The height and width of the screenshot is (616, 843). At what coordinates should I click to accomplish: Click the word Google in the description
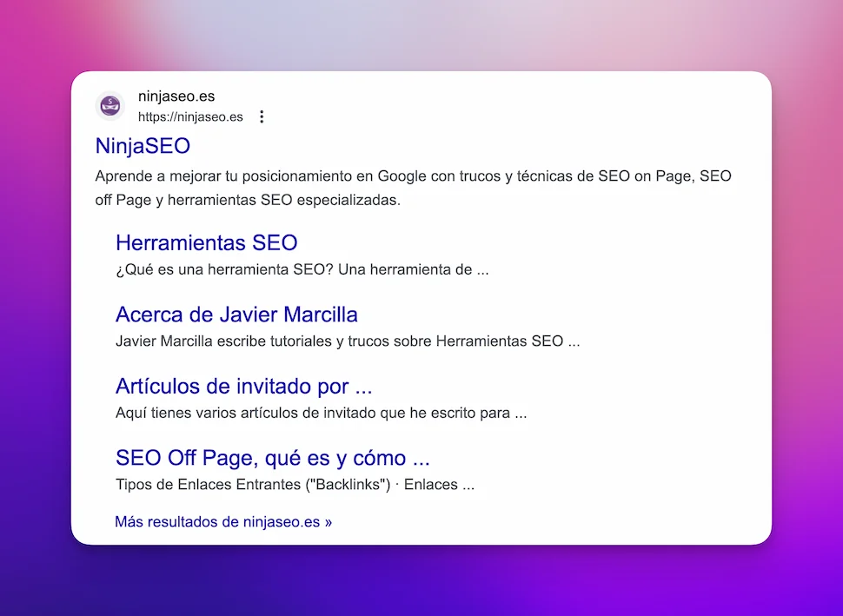pos(400,176)
